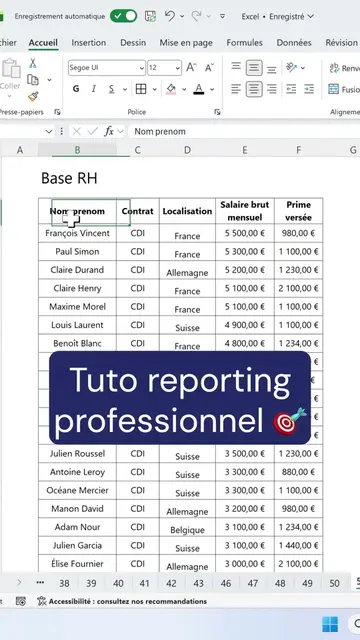Open the Orientation dropdown arrow
Viewport: 360px width, 640px height.
point(303,68)
